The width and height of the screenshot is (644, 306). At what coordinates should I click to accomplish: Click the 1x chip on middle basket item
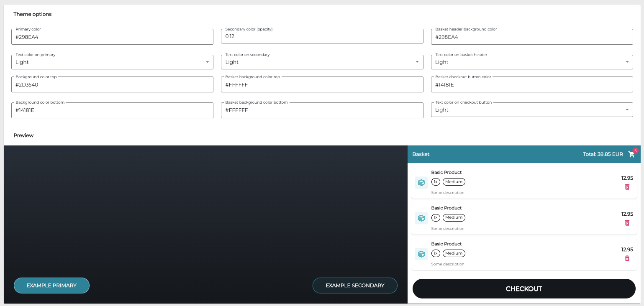[x=436, y=217]
